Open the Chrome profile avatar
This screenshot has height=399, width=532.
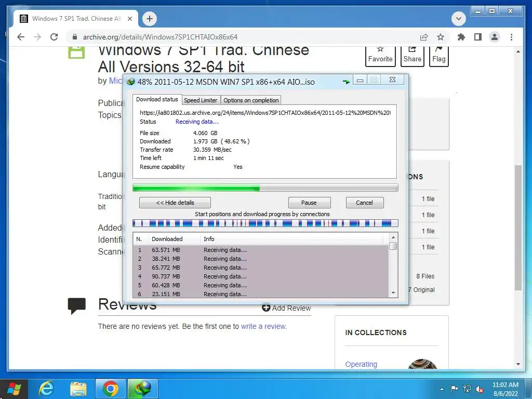495,37
